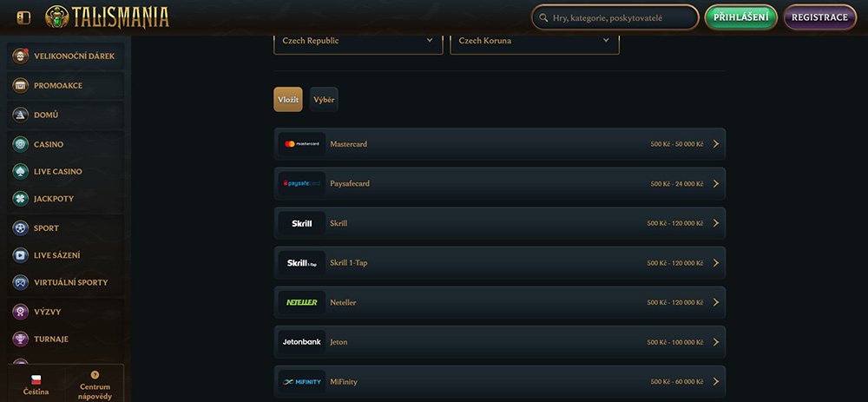Expand Paysafecard row chevron arrow
Screen dimensions: 868x402
pos(716,183)
